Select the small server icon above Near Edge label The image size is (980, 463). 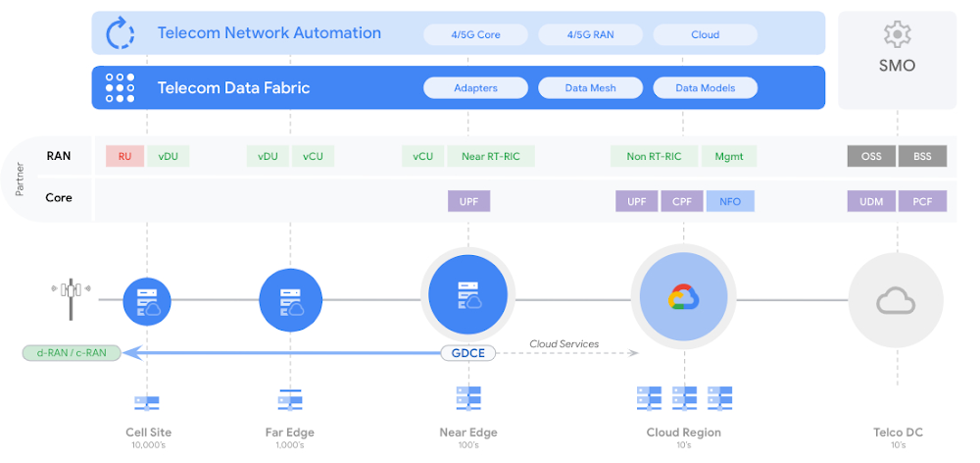point(468,398)
